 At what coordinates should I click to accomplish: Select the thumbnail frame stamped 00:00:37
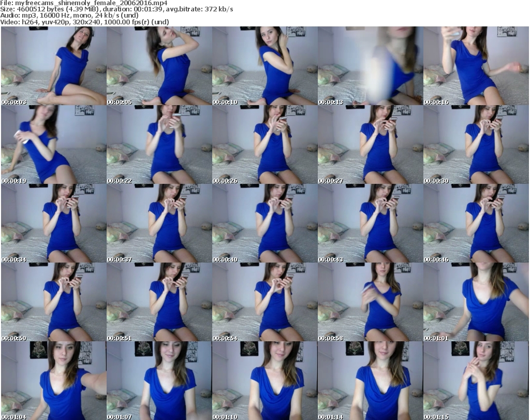point(159,223)
